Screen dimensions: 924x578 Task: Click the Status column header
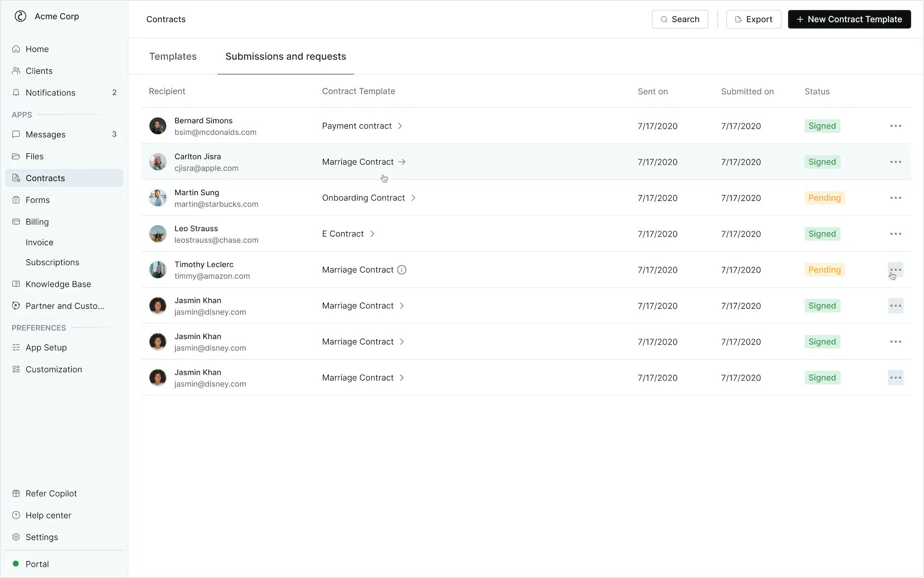pos(817,92)
